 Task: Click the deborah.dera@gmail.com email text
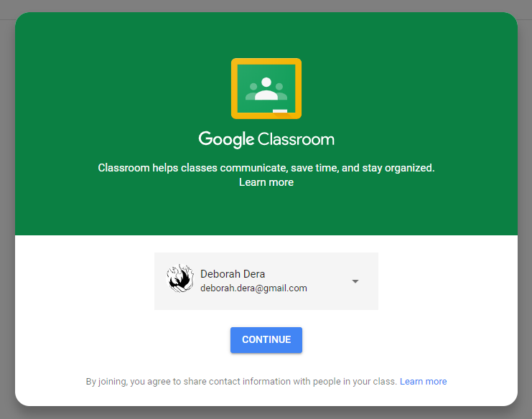[253, 288]
